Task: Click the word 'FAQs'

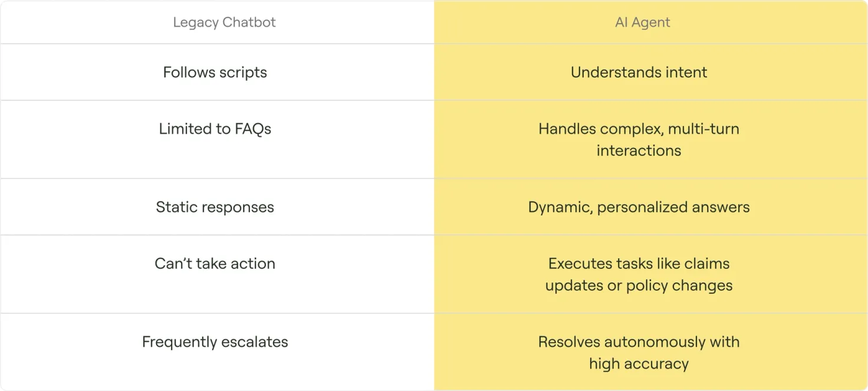Action: (253, 129)
